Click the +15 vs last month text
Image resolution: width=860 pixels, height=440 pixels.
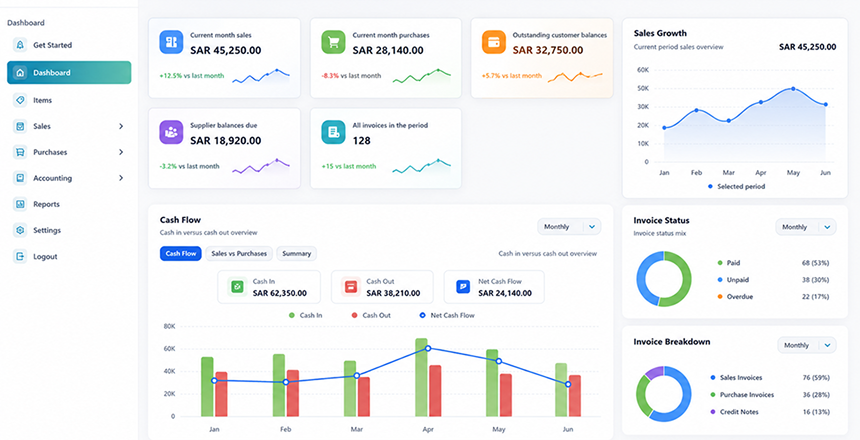(x=349, y=166)
